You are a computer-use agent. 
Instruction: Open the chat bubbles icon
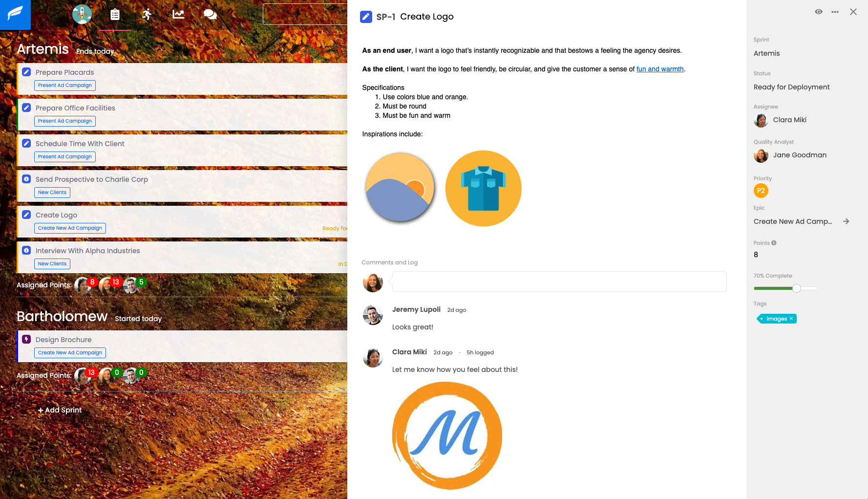(x=210, y=15)
